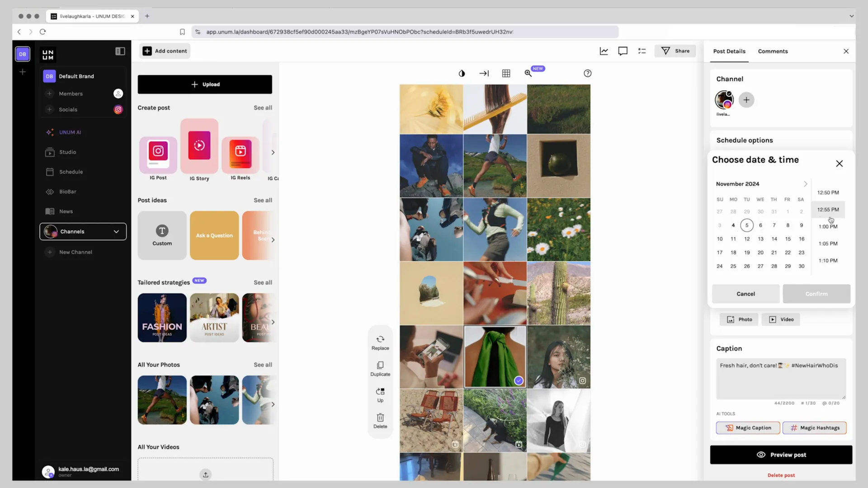The height and width of the screenshot is (488, 868).
Task: Click the Schedule sidebar icon
Action: tap(49, 172)
